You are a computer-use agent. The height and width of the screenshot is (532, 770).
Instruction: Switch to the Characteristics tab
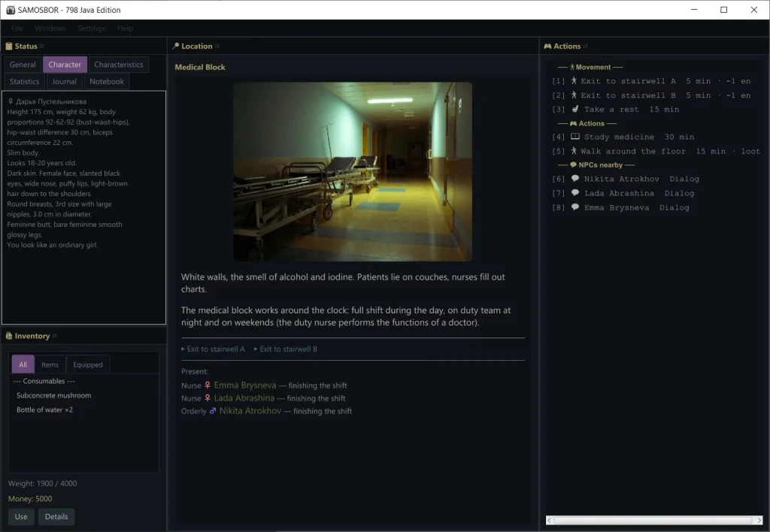(118, 65)
